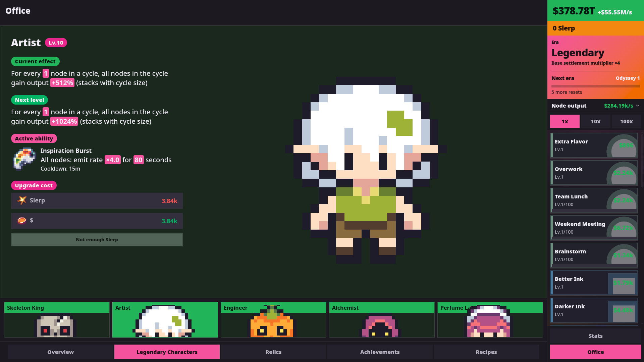The width and height of the screenshot is (644, 362).
Task: Open the Recipes tab
Action: point(486,352)
